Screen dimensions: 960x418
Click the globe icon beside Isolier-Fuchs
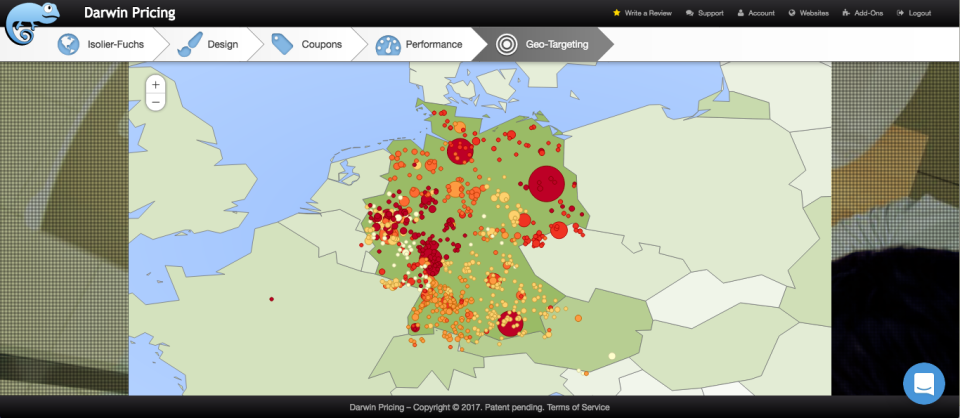click(69, 44)
